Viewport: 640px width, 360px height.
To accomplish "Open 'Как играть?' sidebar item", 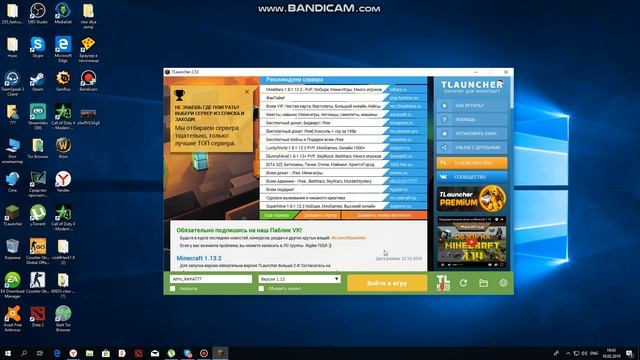I will pyautogui.click(x=472, y=106).
